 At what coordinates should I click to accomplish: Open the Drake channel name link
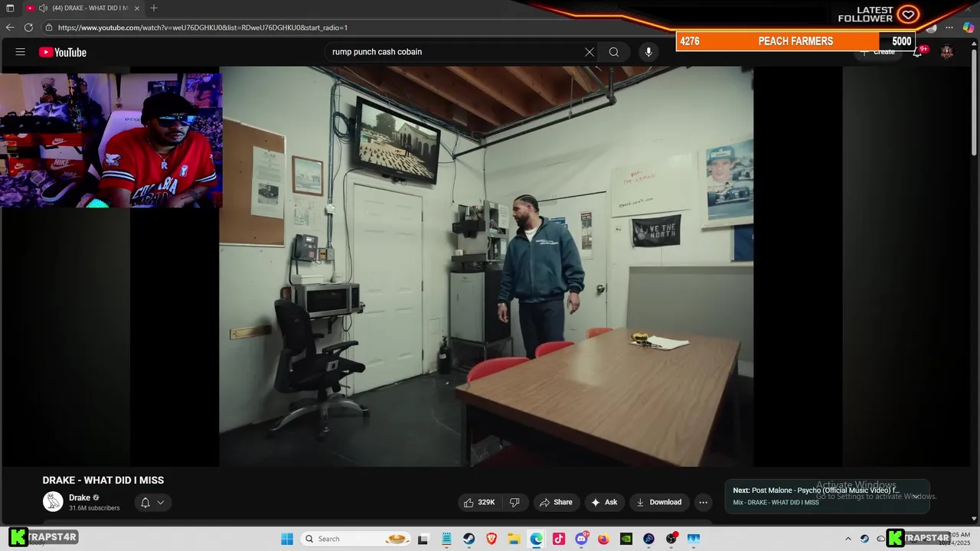(80, 497)
